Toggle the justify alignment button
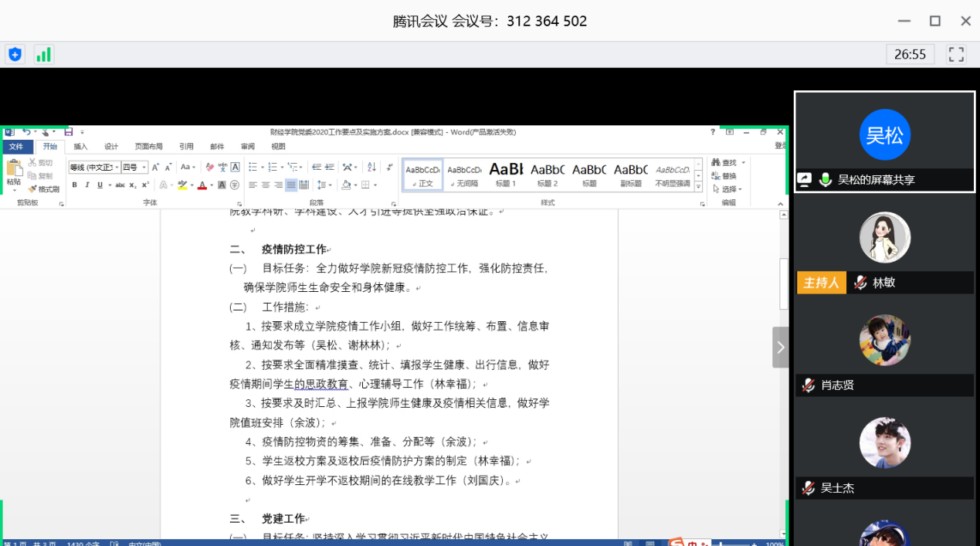Image resolution: width=980 pixels, height=546 pixels. click(x=291, y=185)
